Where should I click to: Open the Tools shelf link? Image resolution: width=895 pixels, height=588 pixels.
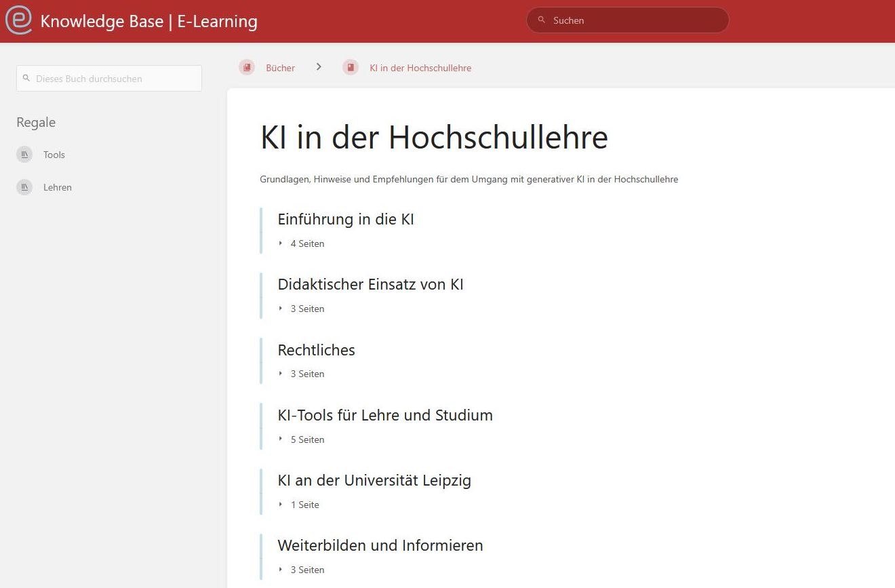pos(54,155)
